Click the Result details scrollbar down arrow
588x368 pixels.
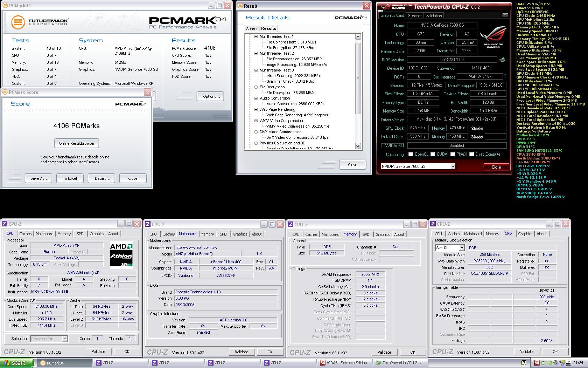pos(358,146)
